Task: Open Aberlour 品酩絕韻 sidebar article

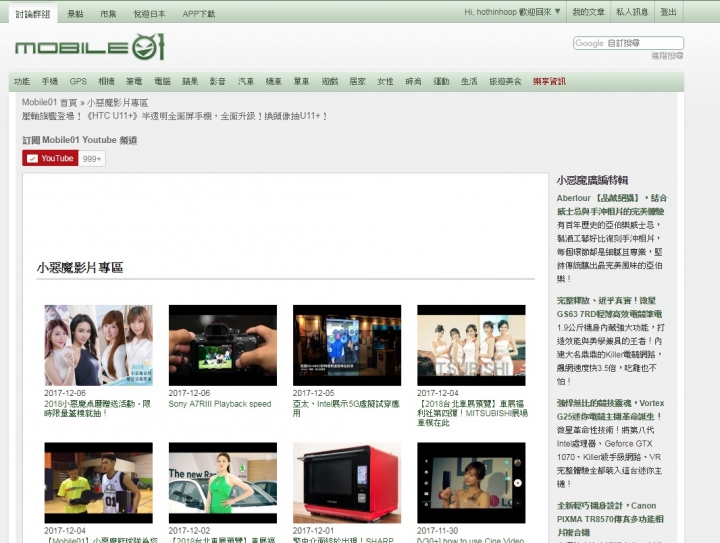Action: [x=612, y=205]
